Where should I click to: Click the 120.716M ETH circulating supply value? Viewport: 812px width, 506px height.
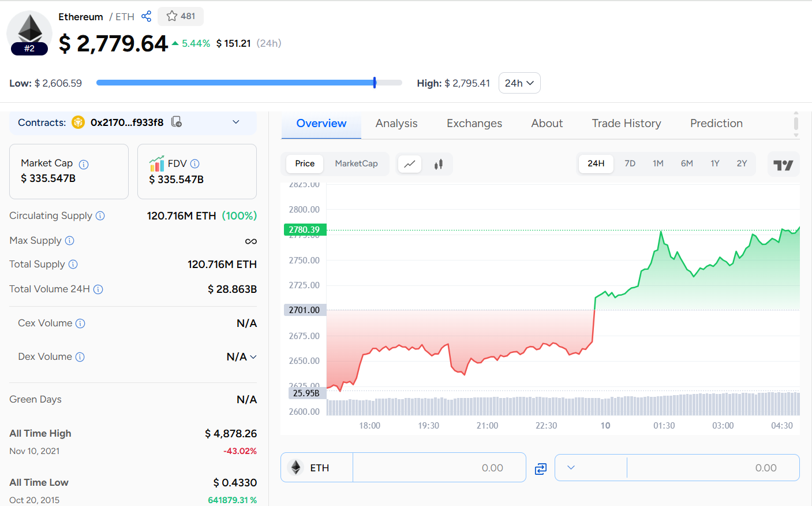181,216
